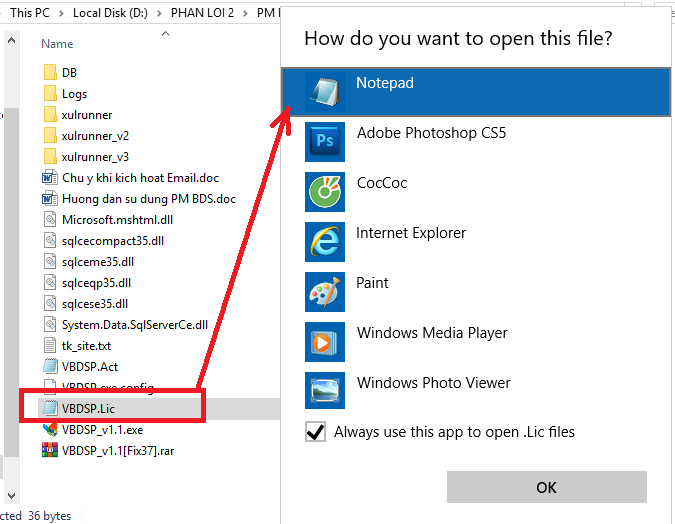Navigate to This PC in address bar
The height and width of the screenshot is (524, 675).
coord(30,13)
